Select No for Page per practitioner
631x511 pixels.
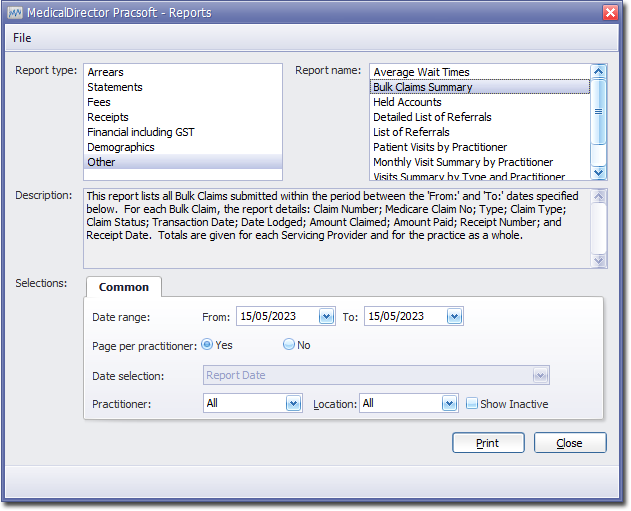click(x=289, y=345)
